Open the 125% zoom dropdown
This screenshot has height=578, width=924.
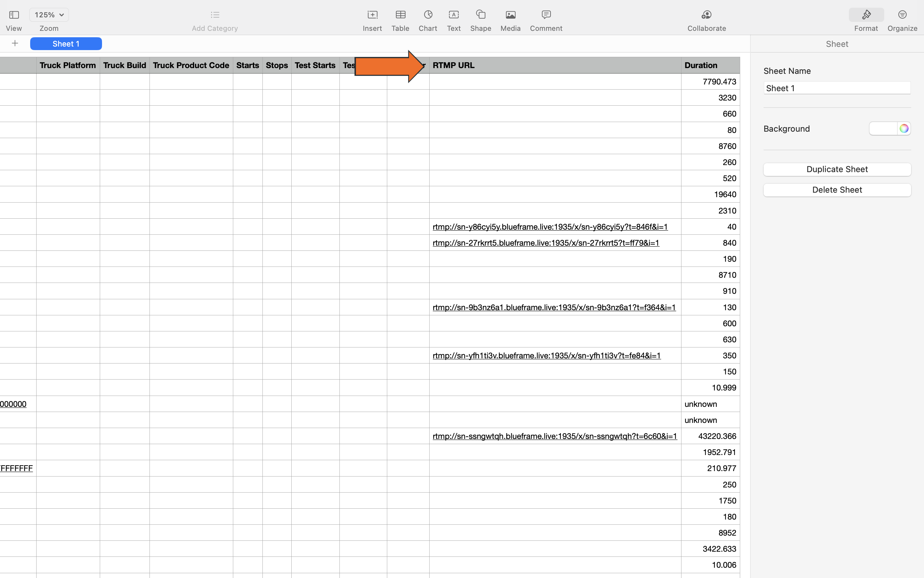pyautogui.click(x=49, y=15)
